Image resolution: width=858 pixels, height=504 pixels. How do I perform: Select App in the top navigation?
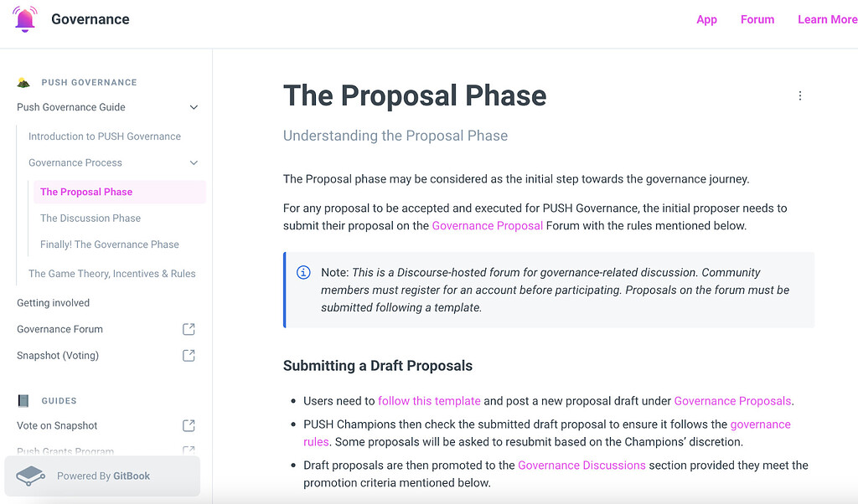click(x=706, y=19)
